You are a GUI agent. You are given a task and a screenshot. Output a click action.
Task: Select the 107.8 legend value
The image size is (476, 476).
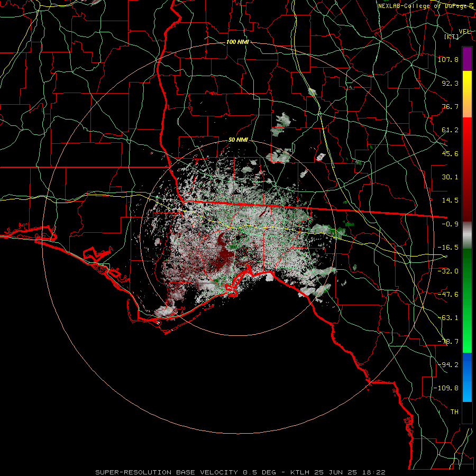pos(448,59)
